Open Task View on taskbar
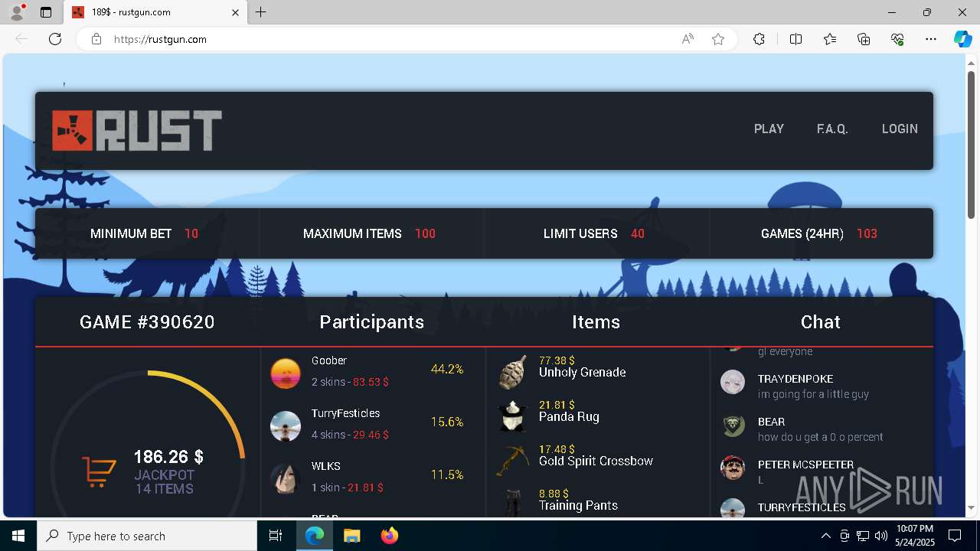980x551 pixels. click(x=276, y=536)
